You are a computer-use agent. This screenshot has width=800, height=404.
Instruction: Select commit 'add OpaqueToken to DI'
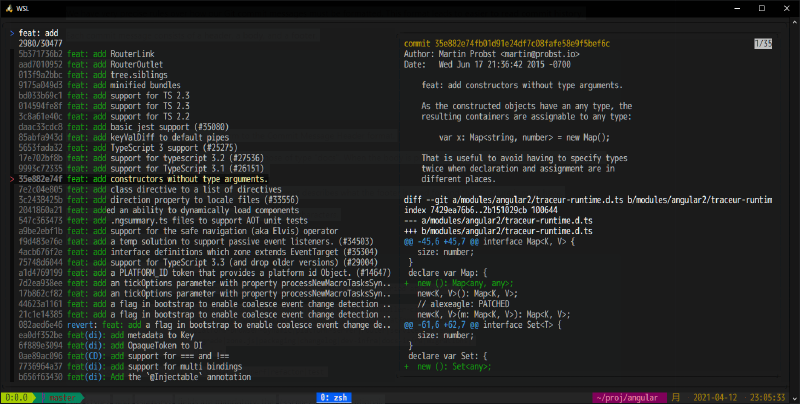[x=163, y=345]
